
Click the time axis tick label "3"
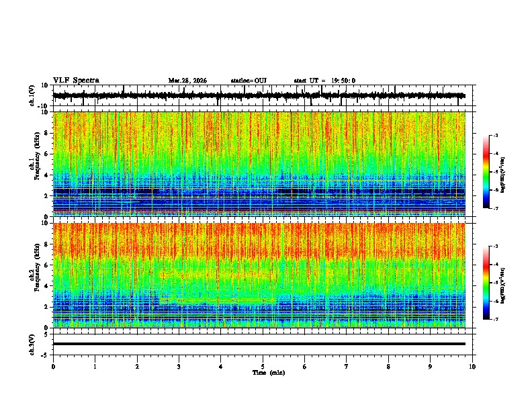tap(179, 367)
